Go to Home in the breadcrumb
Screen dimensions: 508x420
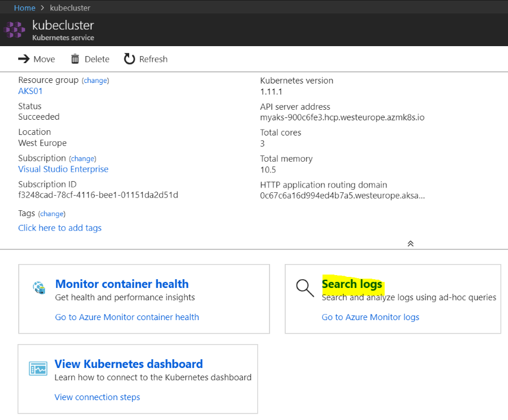coord(24,8)
